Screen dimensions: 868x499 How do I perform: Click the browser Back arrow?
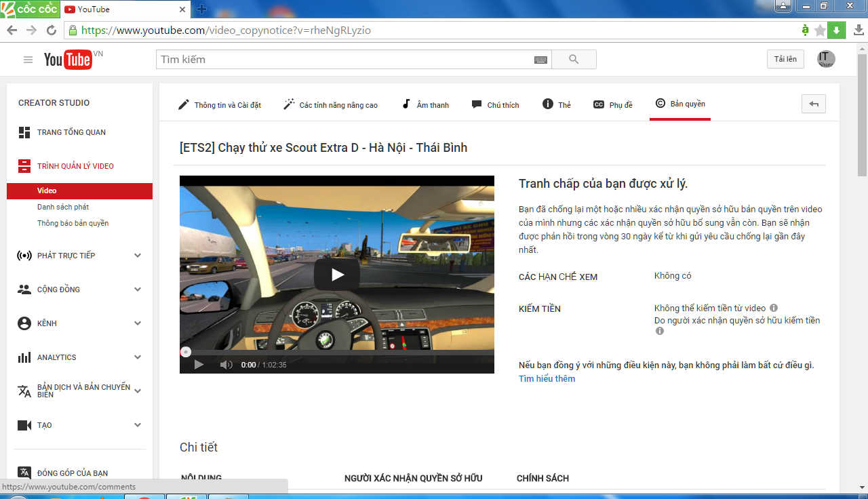point(12,31)
